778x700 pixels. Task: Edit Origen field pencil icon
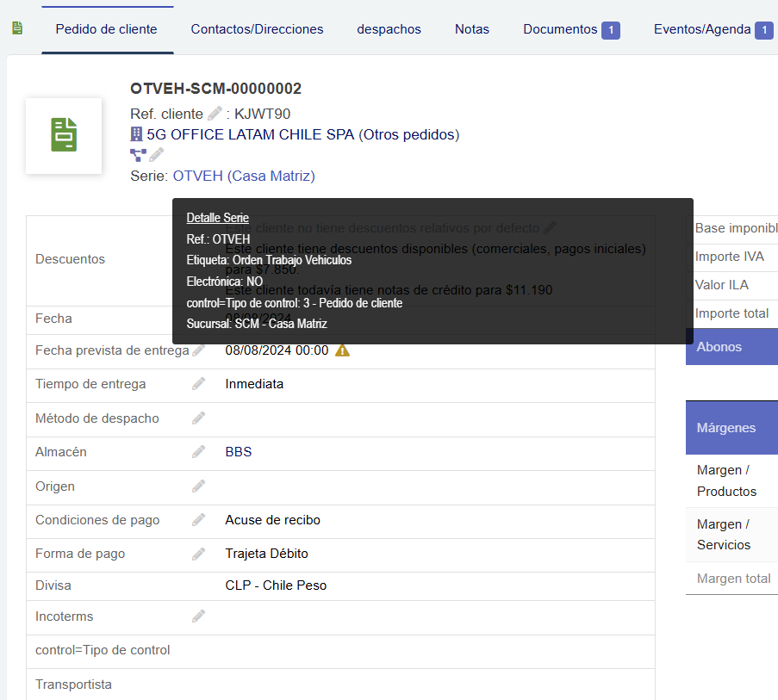click(x=199, y=486)
